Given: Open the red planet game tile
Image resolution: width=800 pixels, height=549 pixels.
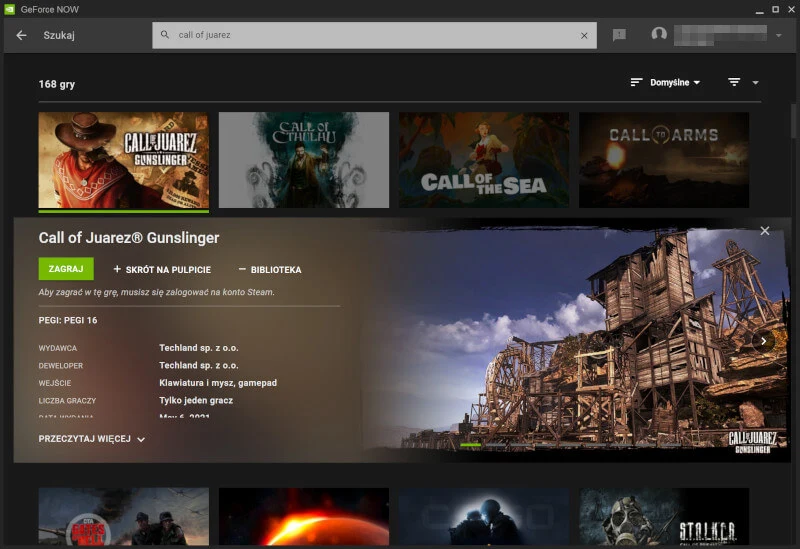Looking at the screenshot, I should pos(304,516).
